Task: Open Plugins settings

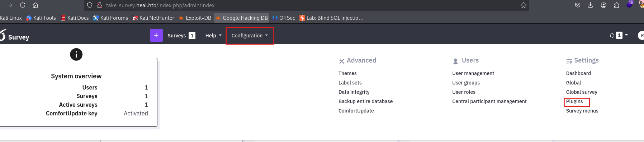Action: coord(574,101)
